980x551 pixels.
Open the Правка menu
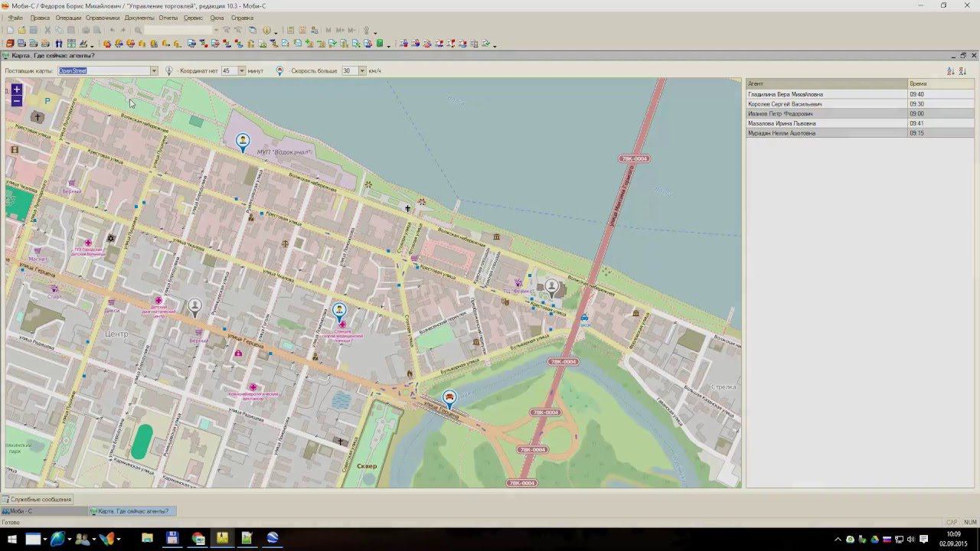click(x=40, y=18)
